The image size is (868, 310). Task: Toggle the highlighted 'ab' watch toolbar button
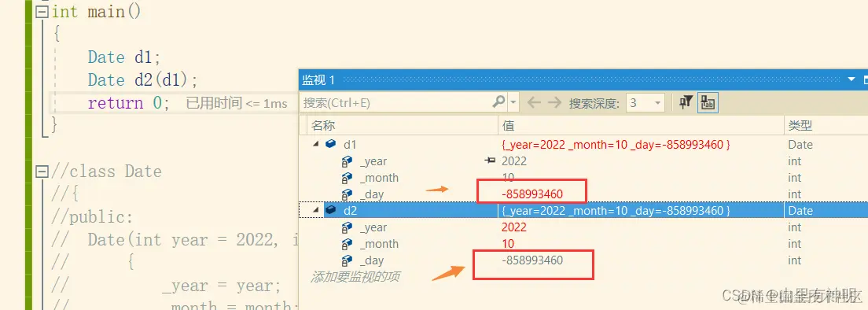708,102
